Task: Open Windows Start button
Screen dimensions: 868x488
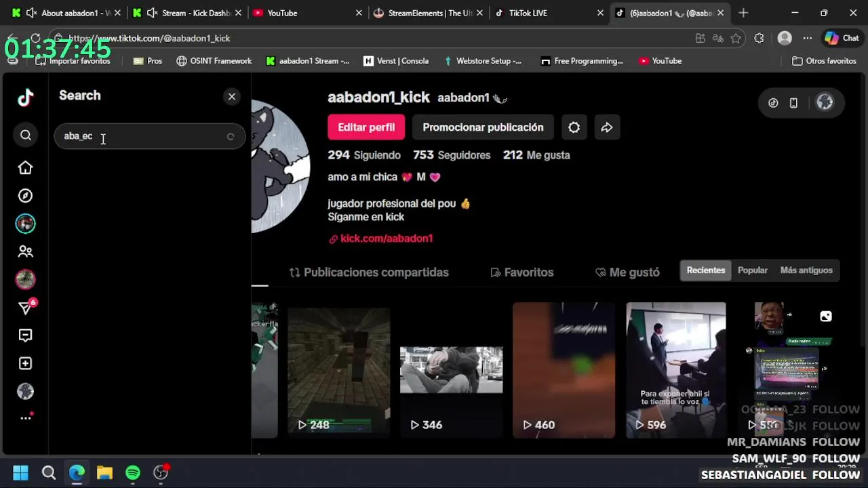Action: (20, 472)
